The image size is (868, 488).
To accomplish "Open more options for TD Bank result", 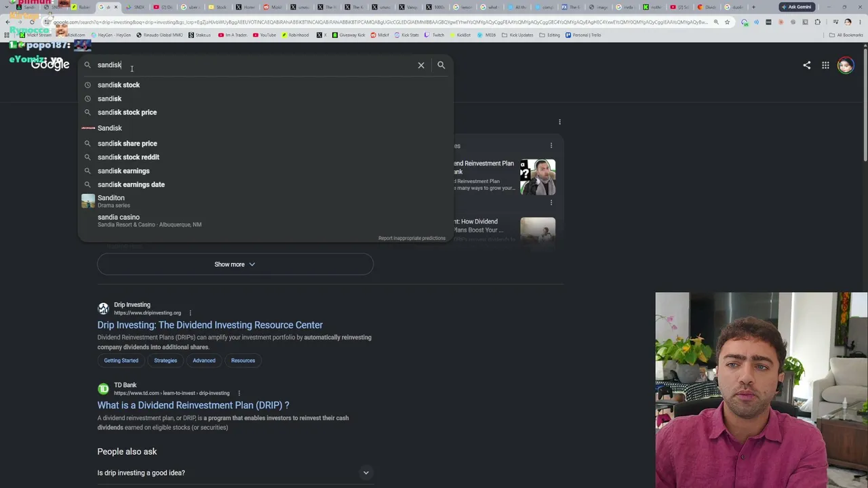I will tap(239, 393).
